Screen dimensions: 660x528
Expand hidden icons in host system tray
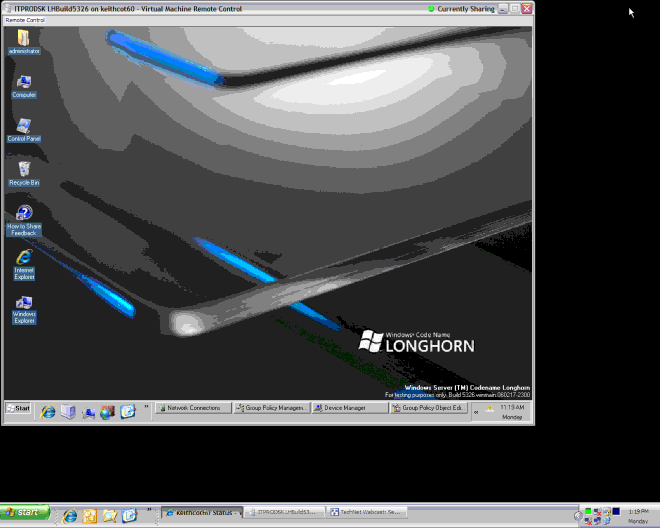[578, 516]
